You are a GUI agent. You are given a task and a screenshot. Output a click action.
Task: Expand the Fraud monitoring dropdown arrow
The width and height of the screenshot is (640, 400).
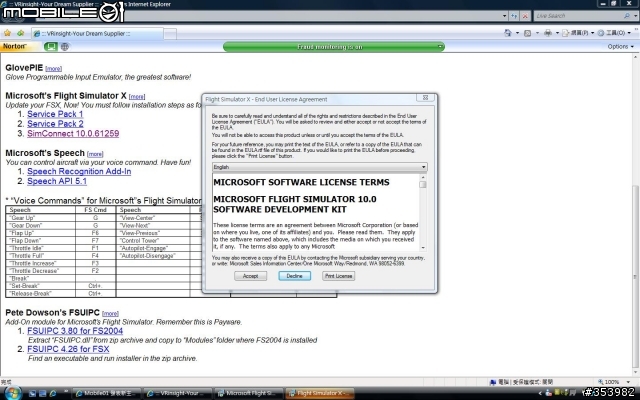(x=440, y=47)
